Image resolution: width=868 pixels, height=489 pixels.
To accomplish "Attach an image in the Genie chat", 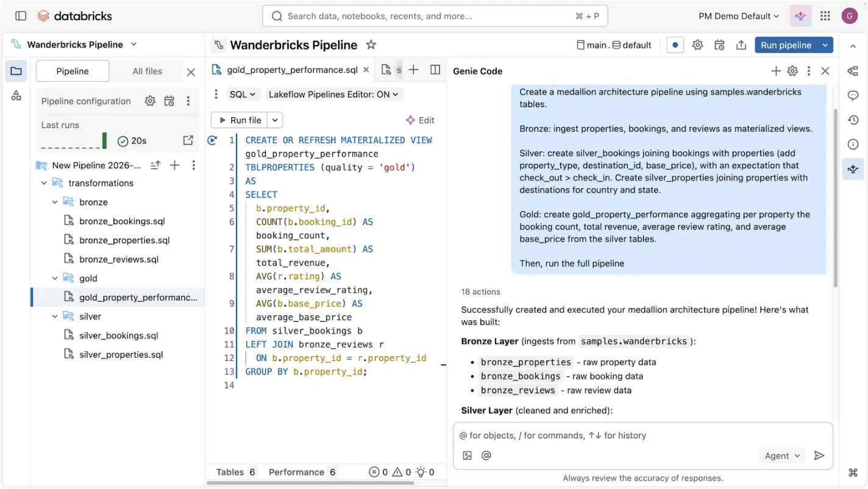I will [467, 455].
